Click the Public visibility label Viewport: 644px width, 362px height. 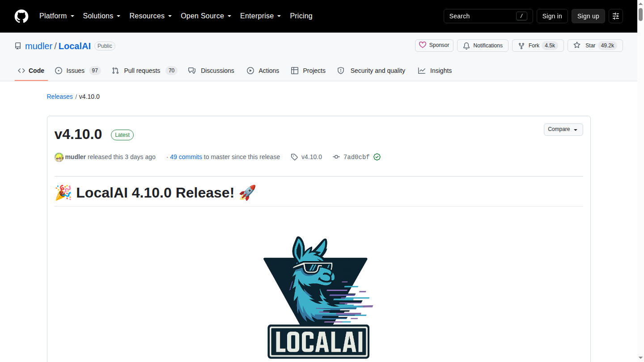105,46
